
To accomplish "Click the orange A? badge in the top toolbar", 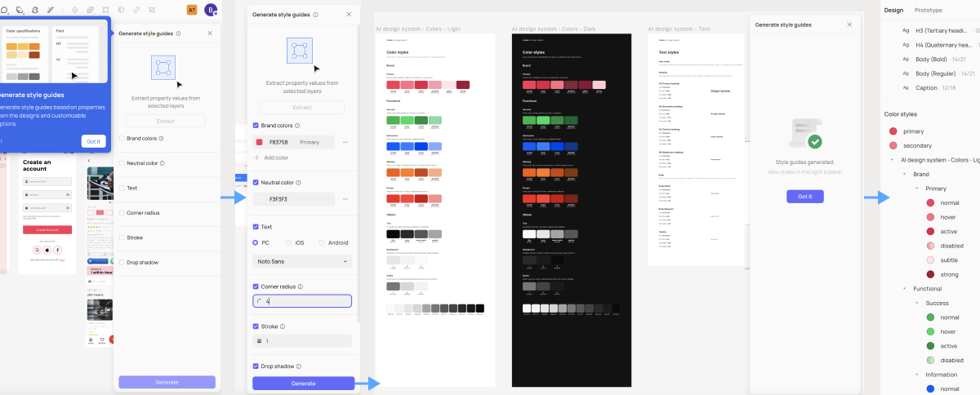I will pos(192,10).
